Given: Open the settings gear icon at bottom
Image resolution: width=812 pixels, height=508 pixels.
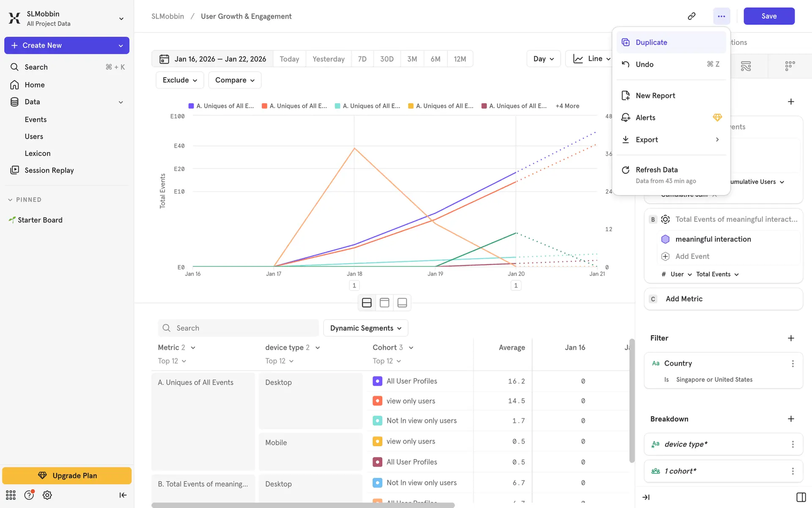Looking at the screenshot, I should tap(47, 495).
